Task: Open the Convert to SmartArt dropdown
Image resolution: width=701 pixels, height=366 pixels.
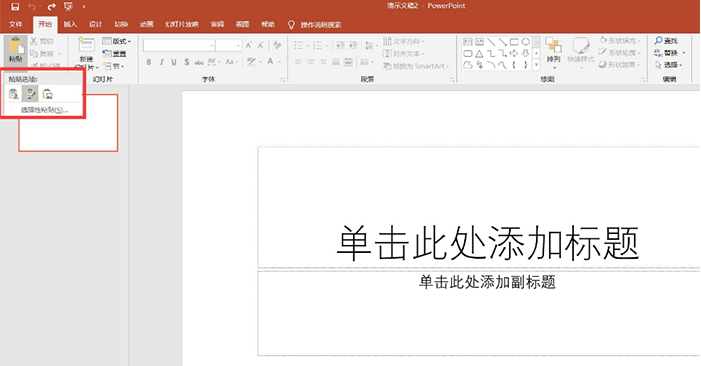Action: click(x=416, y=66)
